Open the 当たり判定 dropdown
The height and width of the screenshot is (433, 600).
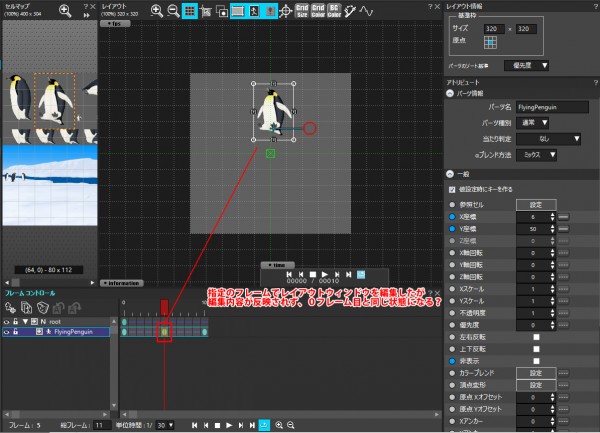tap(548, 139)
